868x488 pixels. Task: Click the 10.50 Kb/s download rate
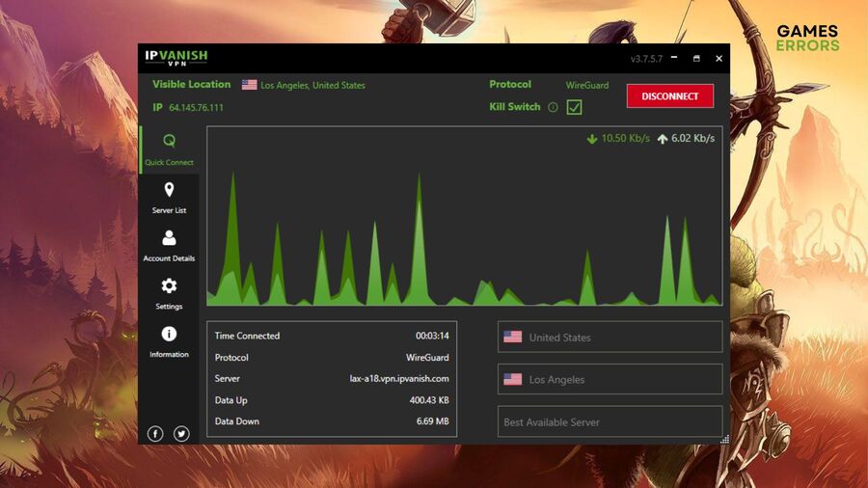(626, 138)
